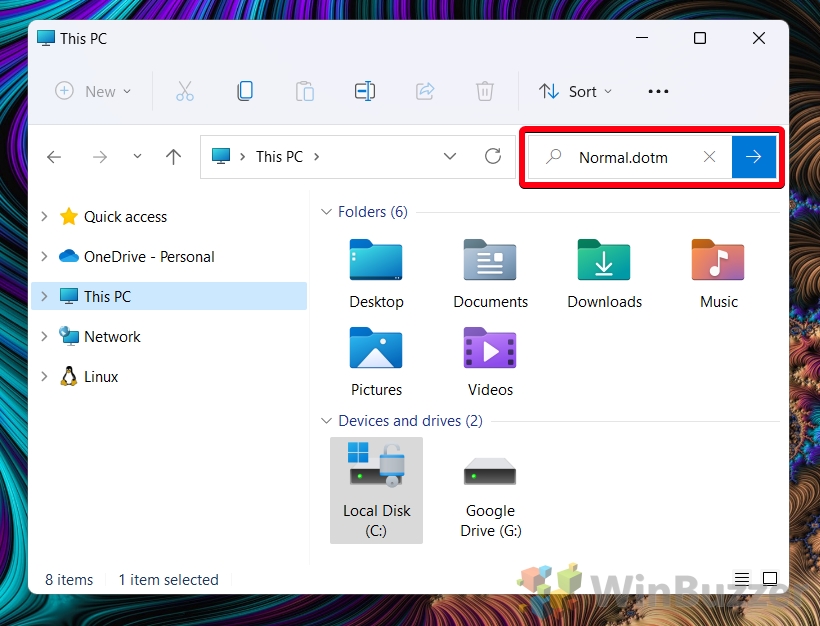Click the Copy icon in toolbar
Image resolution: width=820 pixels, height=626 pixels.
[x=245, y=91]
